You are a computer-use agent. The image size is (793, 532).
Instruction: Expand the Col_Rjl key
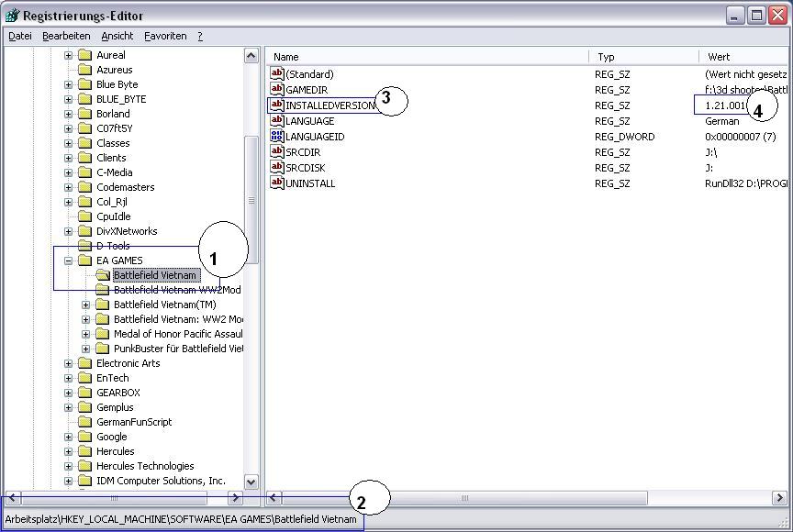[x=68, y=202]
